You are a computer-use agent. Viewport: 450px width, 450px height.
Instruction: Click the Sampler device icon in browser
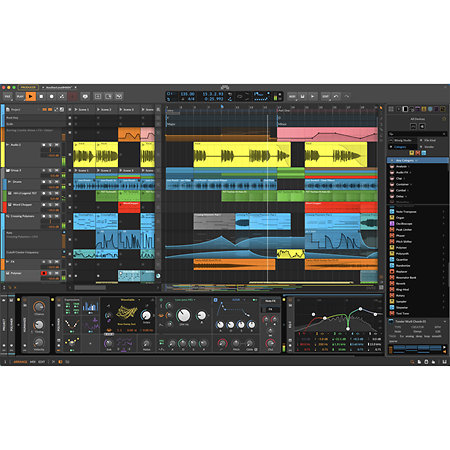point(392,301)
